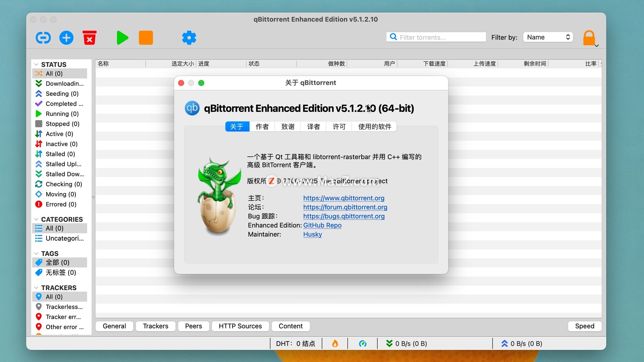
Task: Select Trackerless tracker filter
Action: (60, 307)
